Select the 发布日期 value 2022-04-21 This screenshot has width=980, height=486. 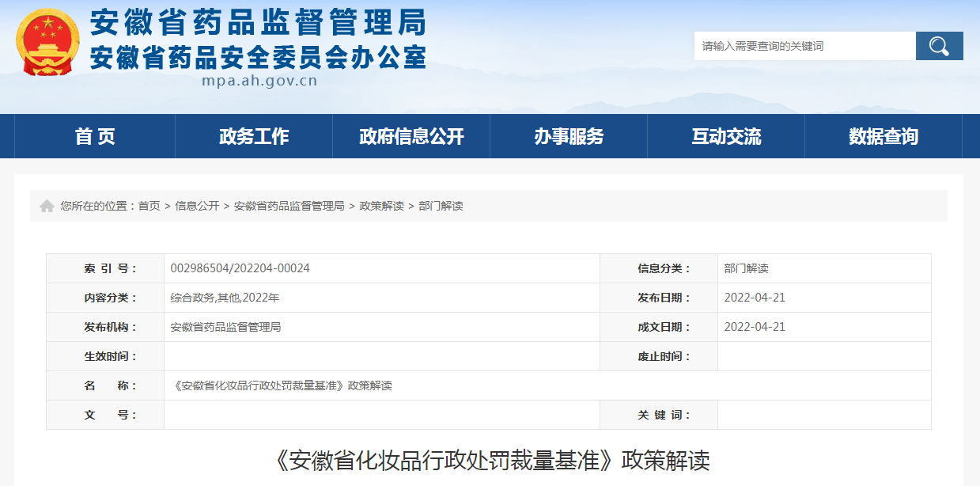click(755, 298)
